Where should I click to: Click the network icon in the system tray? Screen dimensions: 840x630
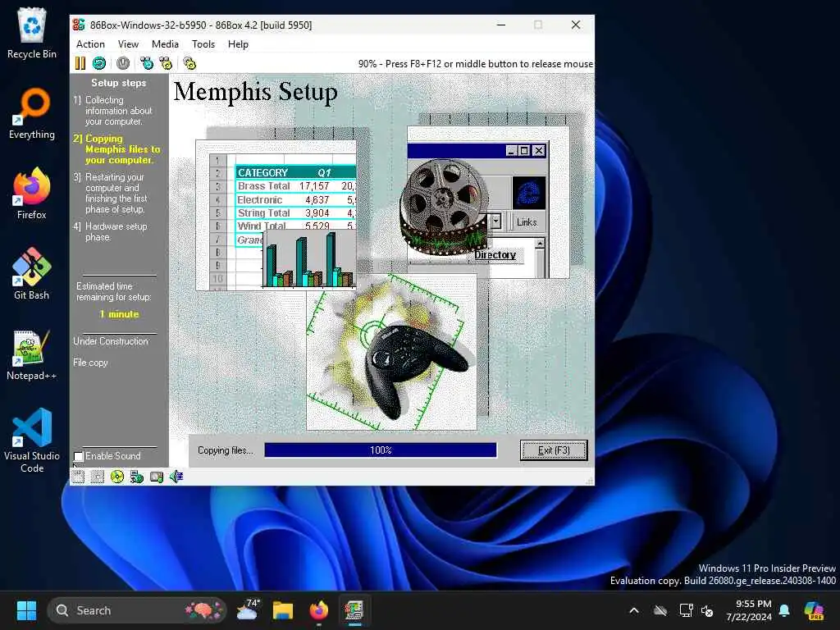point(686,610)
